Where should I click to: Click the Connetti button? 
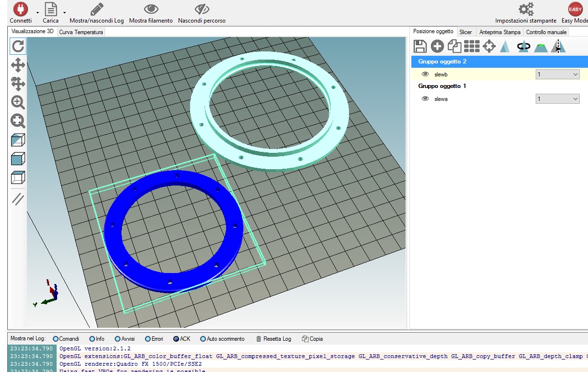(21, 12)
